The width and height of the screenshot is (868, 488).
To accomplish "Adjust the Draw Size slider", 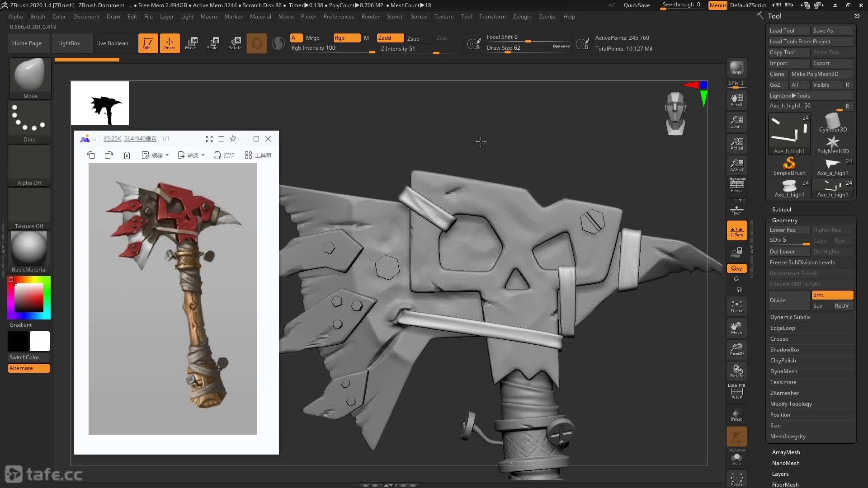I will pos(528,48).
